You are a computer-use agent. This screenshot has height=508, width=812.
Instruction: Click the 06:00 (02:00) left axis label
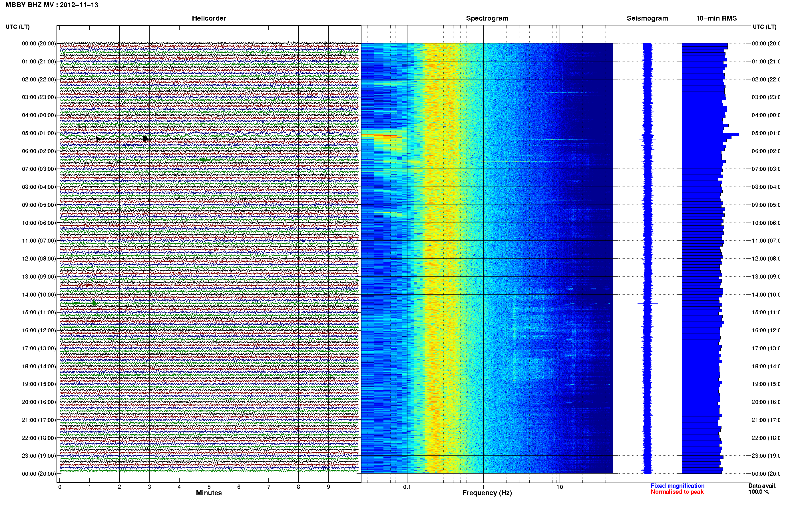39,151
